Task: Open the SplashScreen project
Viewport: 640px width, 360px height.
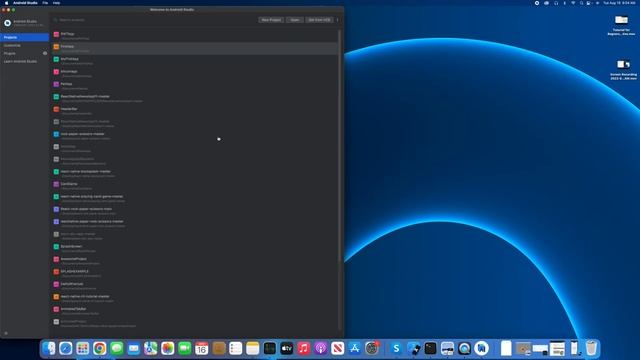Action: click(x=195, y=249)
